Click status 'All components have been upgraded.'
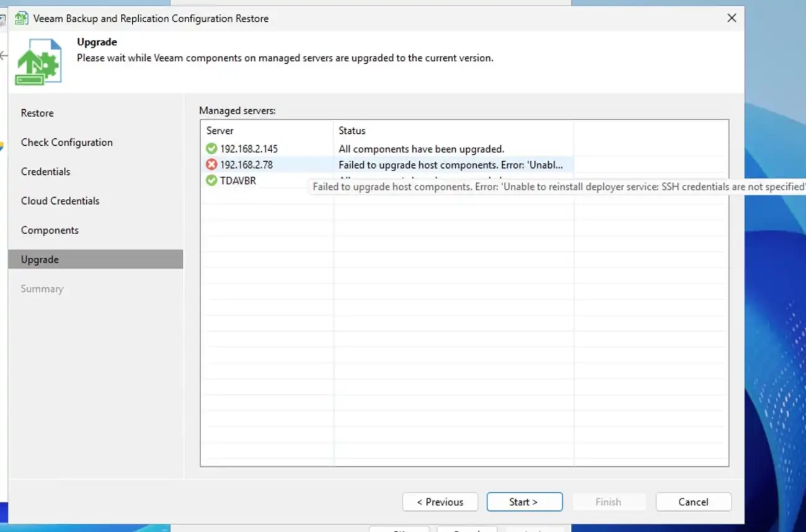 point(422,149)
